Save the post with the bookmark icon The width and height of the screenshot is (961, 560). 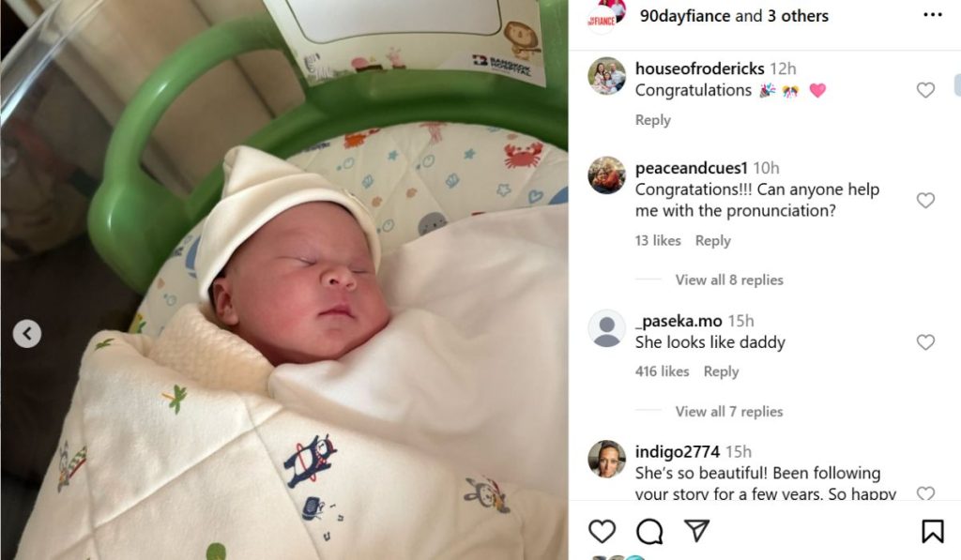tap(932, 531)
